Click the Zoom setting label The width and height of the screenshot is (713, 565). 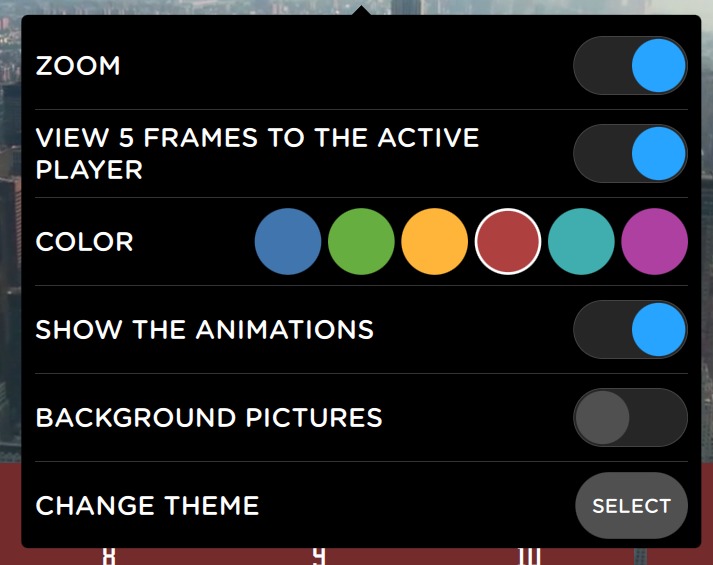click(78, 66)
